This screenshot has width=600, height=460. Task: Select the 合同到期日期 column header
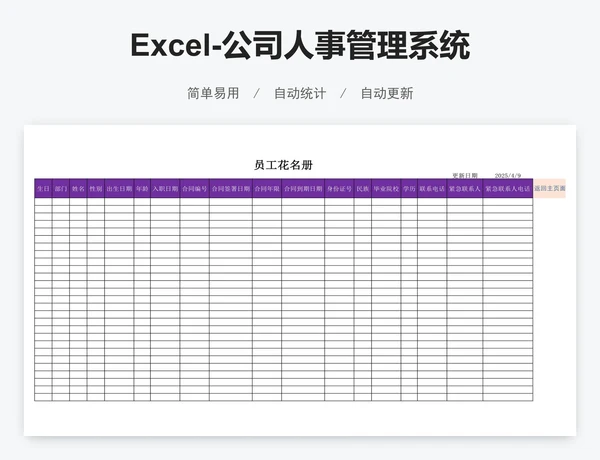(303, 188)
